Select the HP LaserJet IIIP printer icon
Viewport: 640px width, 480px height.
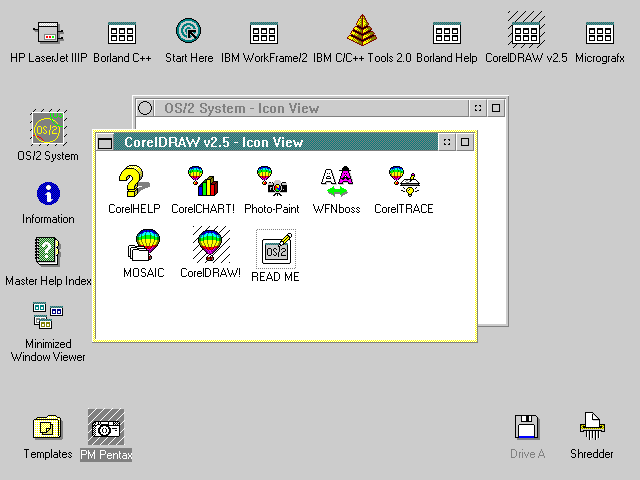point(49,32)
